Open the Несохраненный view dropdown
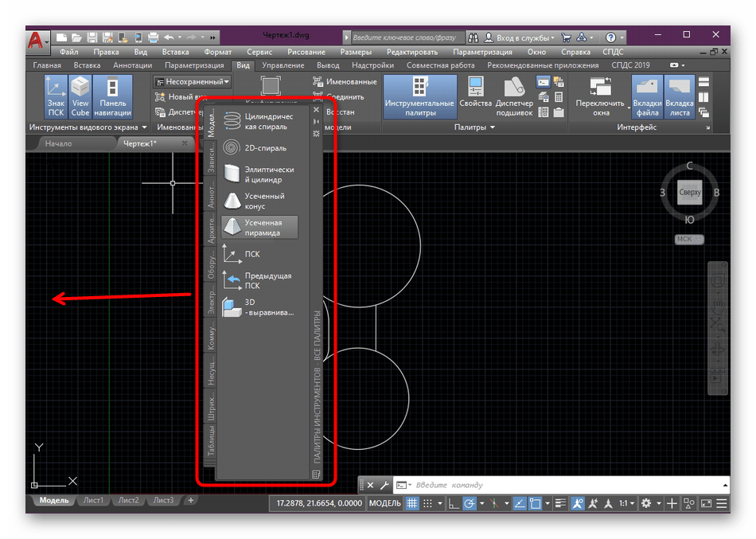 [x=193, y=81]
